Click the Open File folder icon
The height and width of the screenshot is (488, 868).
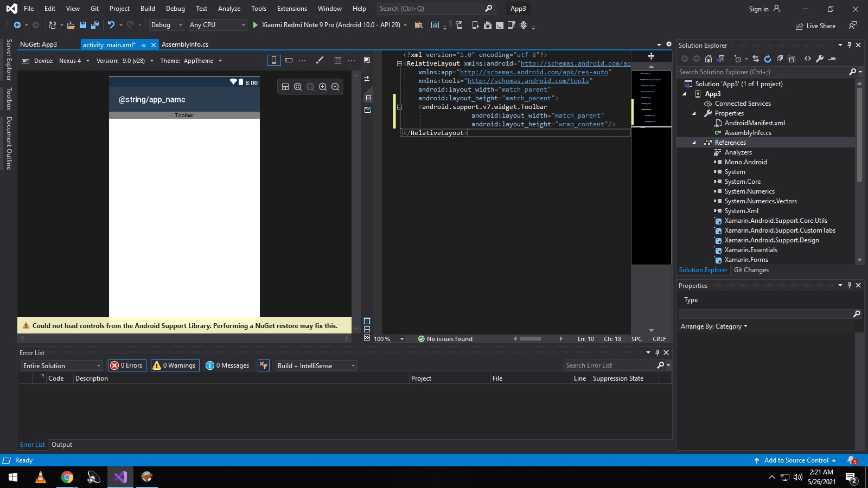[71, 25]
